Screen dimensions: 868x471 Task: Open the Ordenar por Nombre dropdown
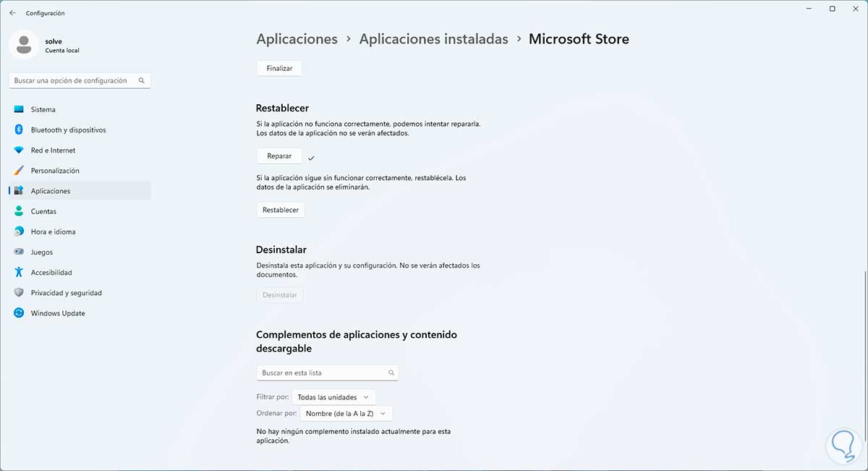pyautogui.click(x=346, y=414)
